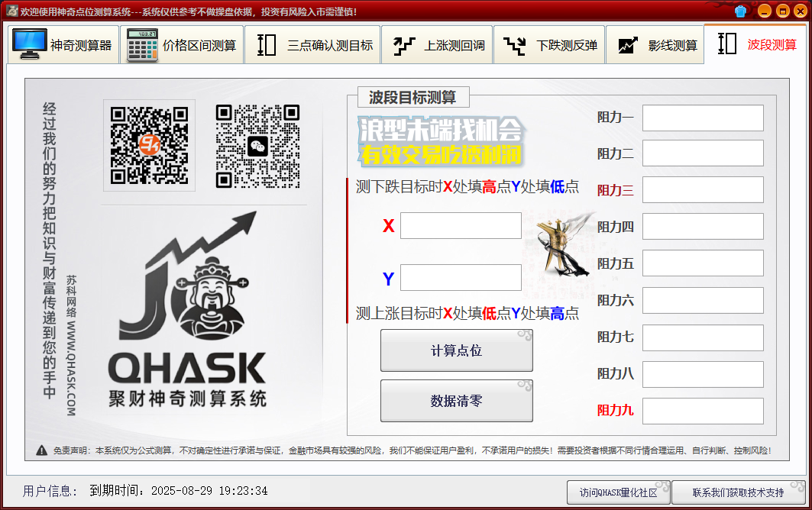Click the rising stairs icon for 上涨测回调
This screenshot has height=510, width=812.
pos(404,46)
